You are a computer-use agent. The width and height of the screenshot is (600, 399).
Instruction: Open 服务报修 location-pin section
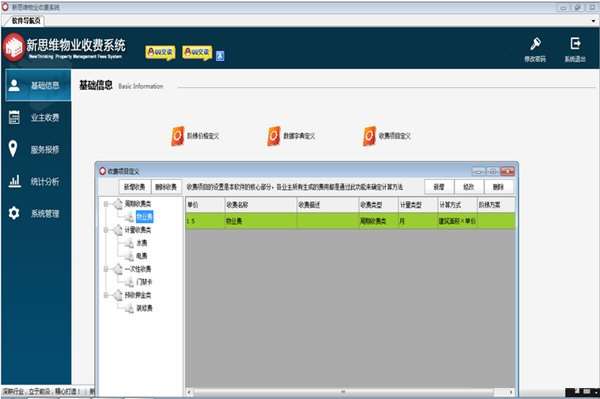[38, 149]
